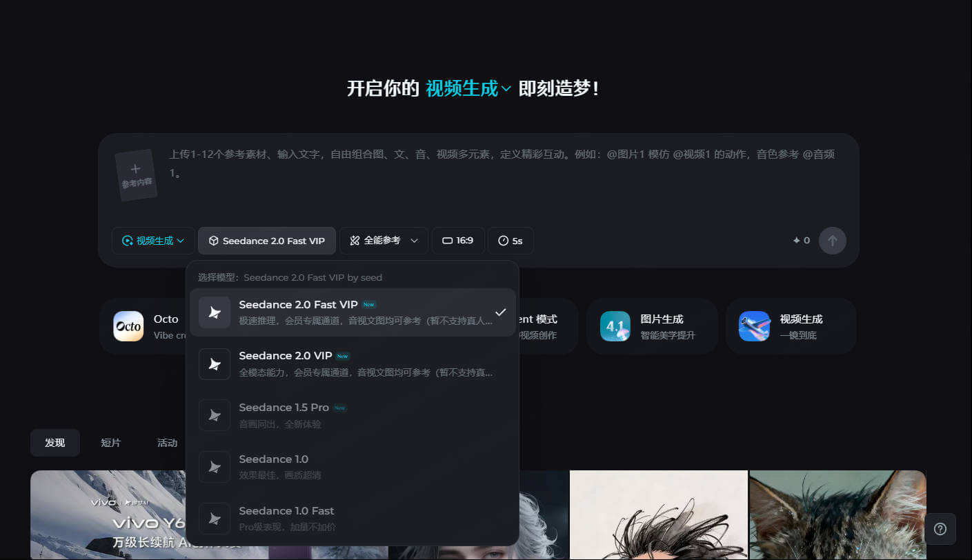Click the 全能参考 wand icon
The height and width of the screenshot is (560, 972).
point(355,241)
